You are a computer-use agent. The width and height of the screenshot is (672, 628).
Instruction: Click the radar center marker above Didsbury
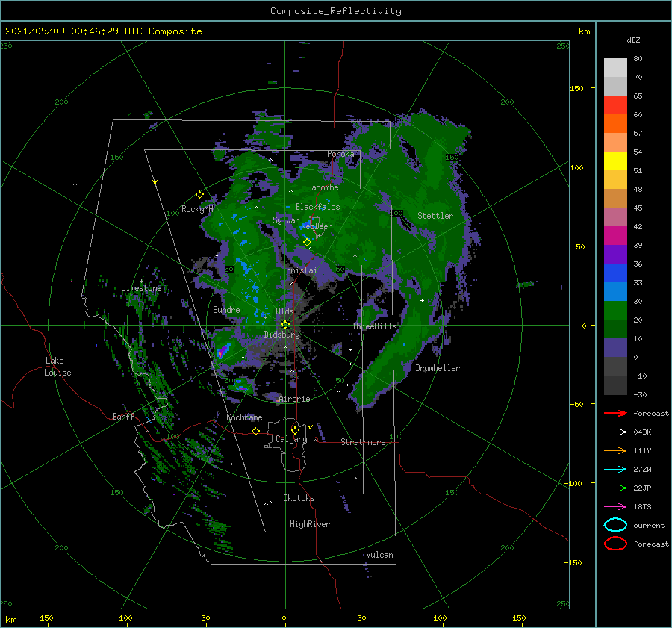point(285,325)
